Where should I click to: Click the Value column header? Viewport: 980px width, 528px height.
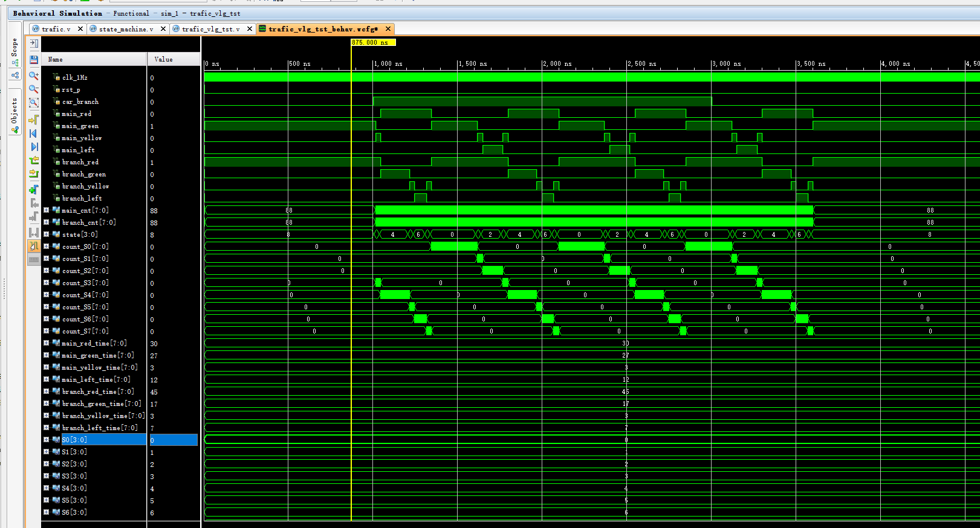174,59
